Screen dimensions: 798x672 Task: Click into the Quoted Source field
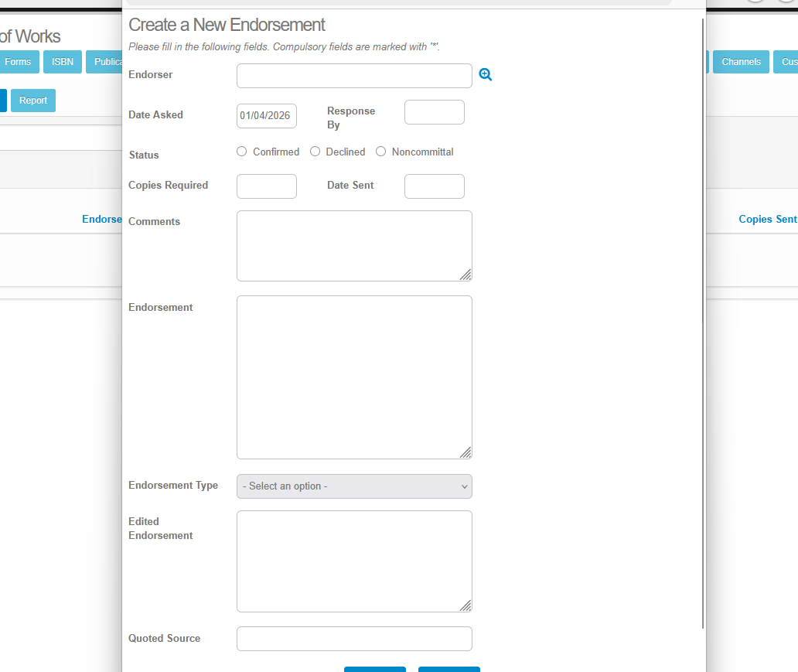pos(354,639)
